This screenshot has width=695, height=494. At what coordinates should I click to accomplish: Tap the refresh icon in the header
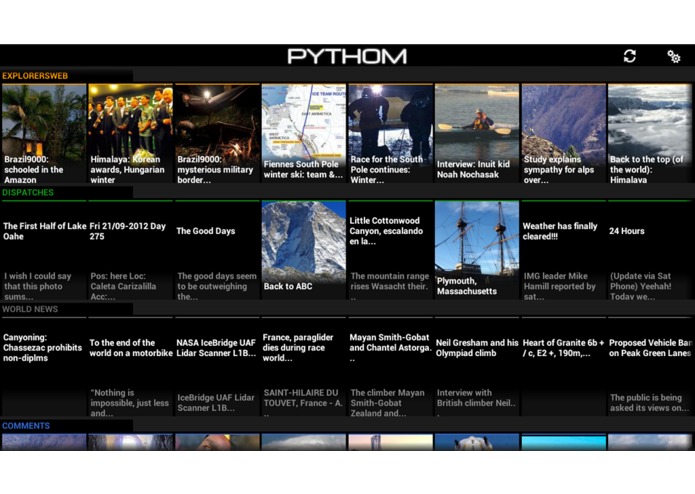tap(629, 56)
